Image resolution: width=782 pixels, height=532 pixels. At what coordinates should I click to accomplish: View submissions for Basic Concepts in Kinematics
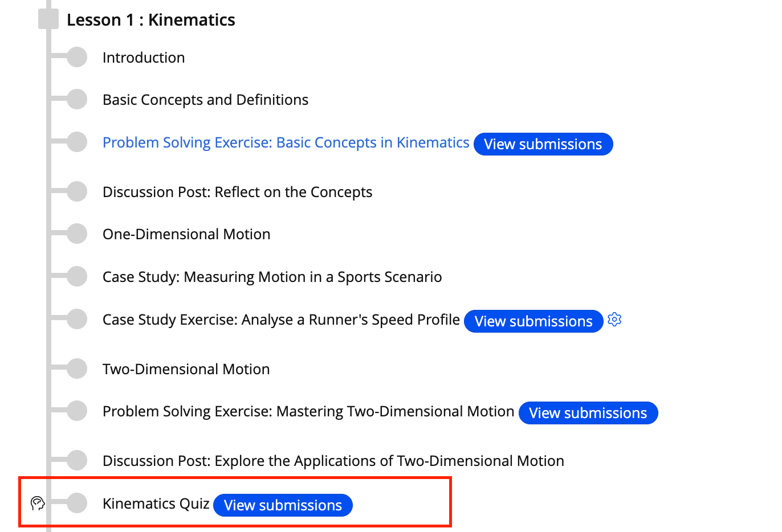(543, 144)
